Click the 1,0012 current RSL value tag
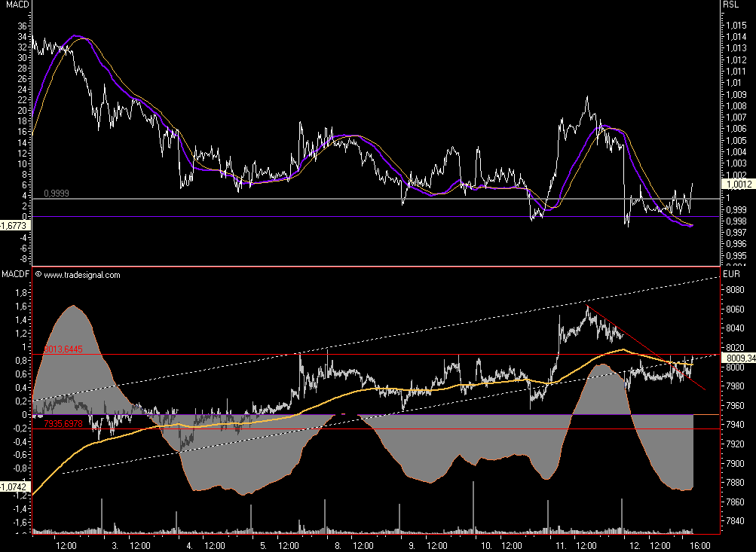Image resolution: width=756 pixels, height=552 pixels. click(736, 184)
